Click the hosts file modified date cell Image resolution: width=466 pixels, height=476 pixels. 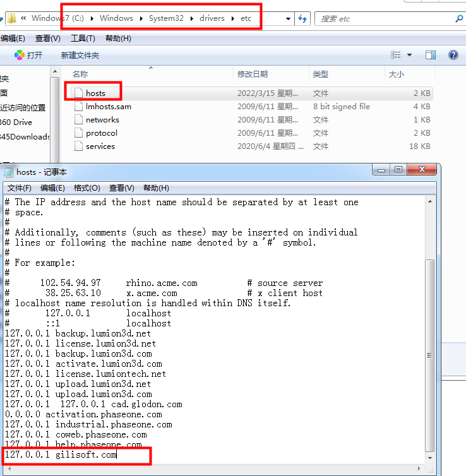point(268,93)
